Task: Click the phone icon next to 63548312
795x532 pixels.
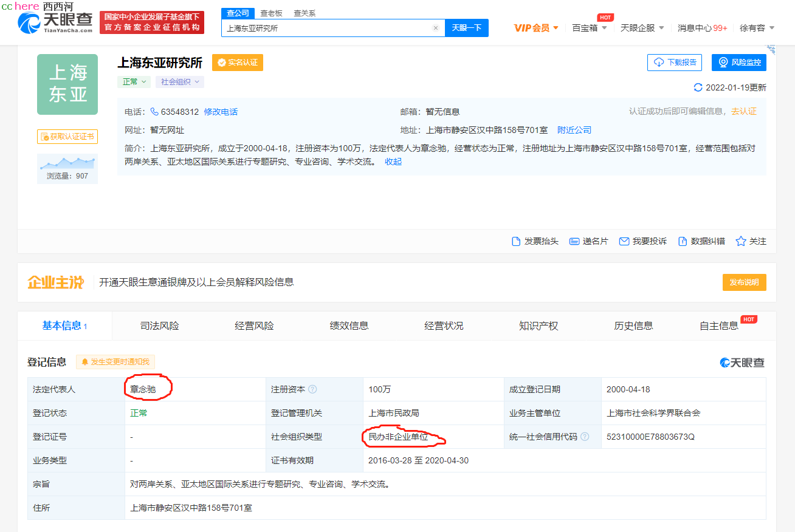Action: click(x=154, y=112)
